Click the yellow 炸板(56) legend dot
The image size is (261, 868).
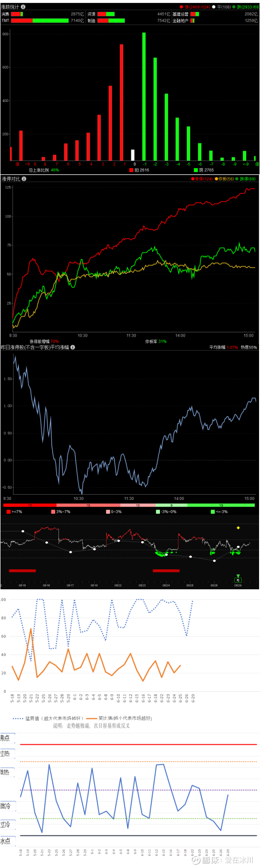pyautogui.click(x=217, y=179)
